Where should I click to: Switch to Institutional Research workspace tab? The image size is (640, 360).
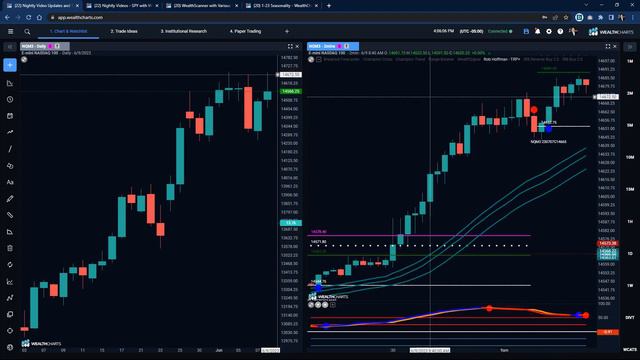pyautogui.click(x=184, y=31)
